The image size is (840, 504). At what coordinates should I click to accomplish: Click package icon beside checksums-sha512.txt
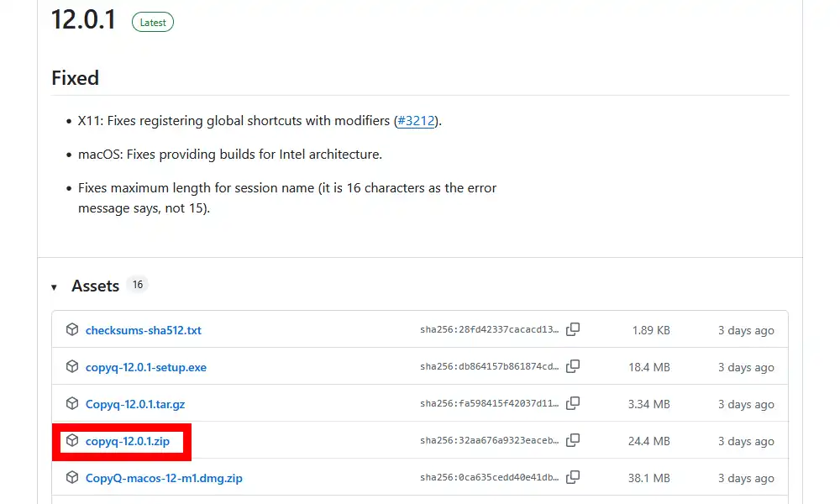pos(72,330)
